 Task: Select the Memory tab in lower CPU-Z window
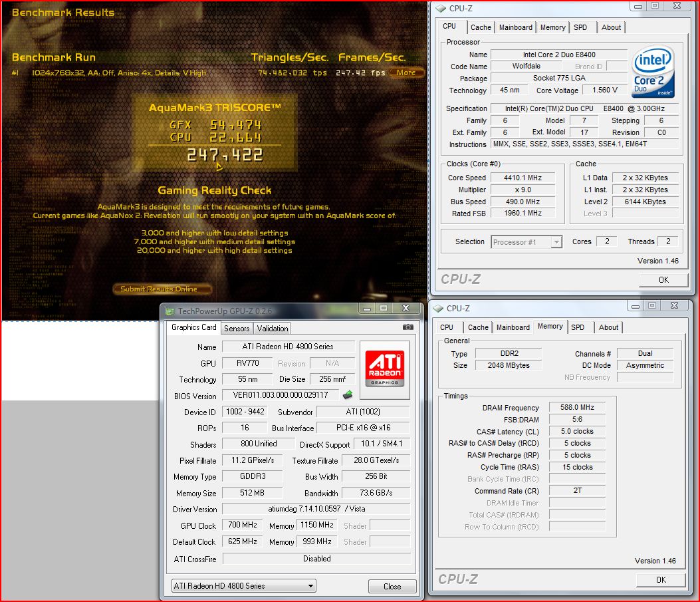click(x=550, y=326)
